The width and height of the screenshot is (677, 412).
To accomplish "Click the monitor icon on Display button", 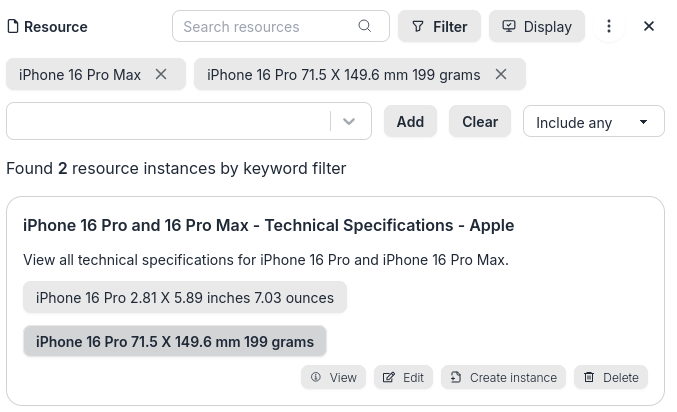I will (509, 27).
